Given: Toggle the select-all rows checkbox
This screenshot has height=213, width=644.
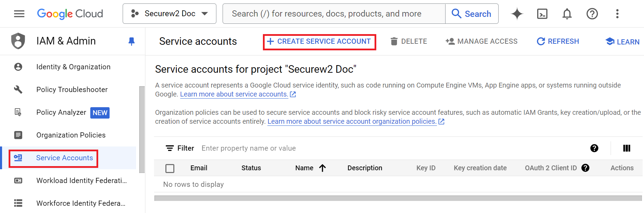Looking at the screenshot, I should point(170,168).
